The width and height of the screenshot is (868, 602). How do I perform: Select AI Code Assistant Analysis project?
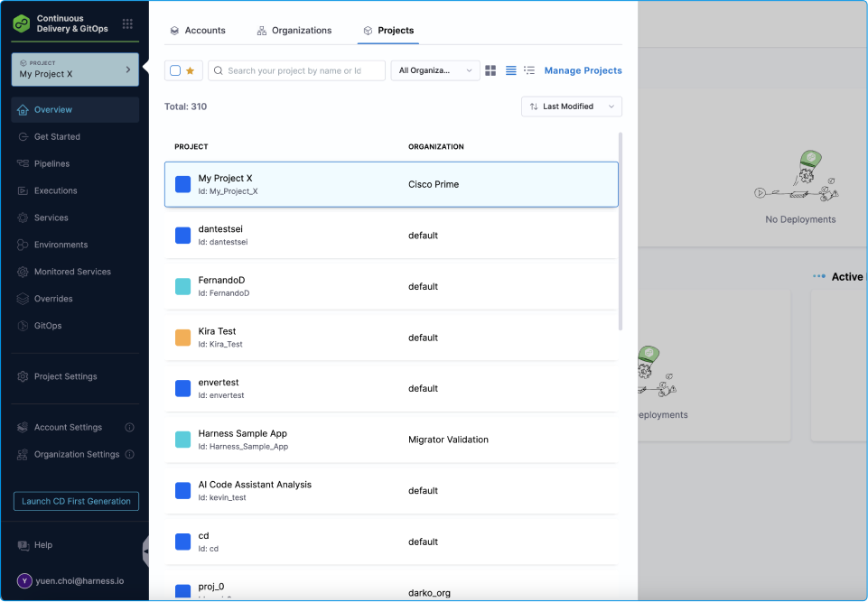pos(391,491)
